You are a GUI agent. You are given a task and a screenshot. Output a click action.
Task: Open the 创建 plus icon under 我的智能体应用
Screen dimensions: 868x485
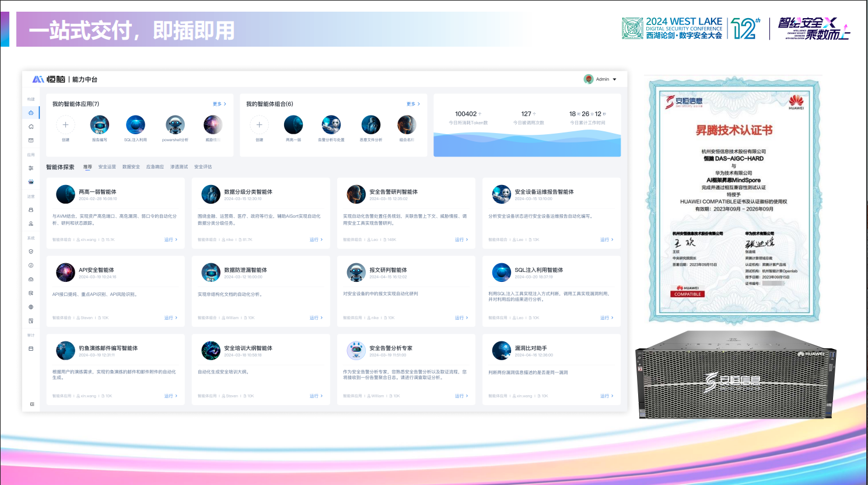[x=65, y=124]
